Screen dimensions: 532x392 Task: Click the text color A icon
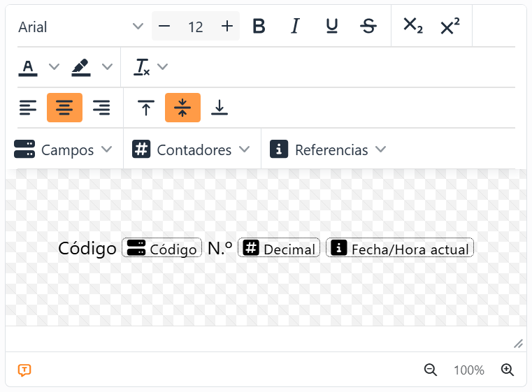[28, 67]
